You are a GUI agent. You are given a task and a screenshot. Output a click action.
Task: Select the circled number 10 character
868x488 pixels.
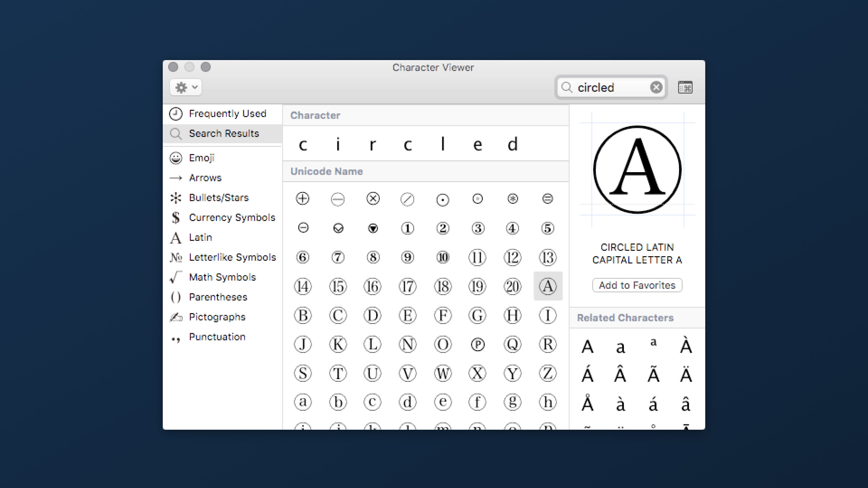[x=442, y=257]
